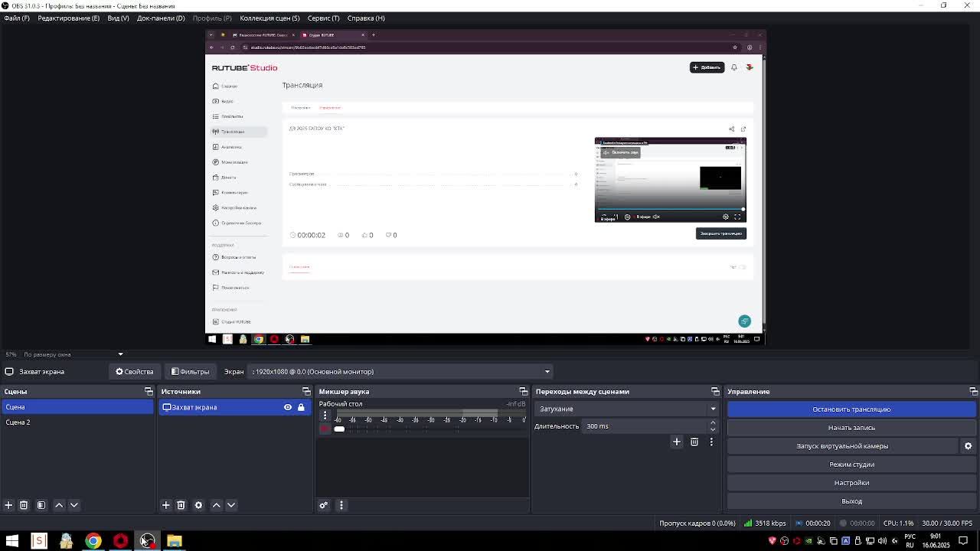Open scene filters icon in Scenes panel
This screenshot has width=980, height=551.
[41, 505]
